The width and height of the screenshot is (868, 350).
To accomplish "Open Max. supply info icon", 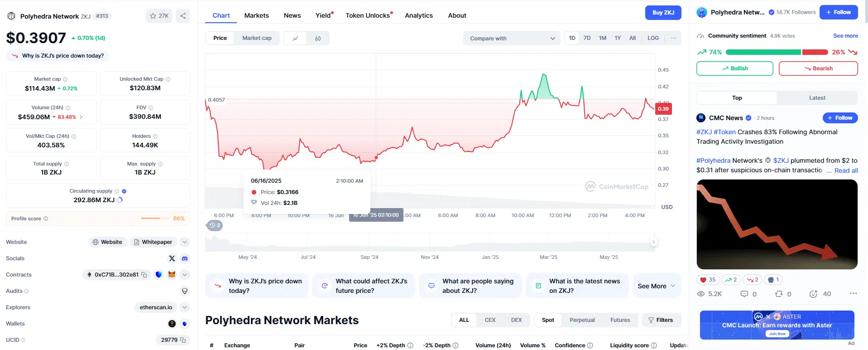I will 160,164.
